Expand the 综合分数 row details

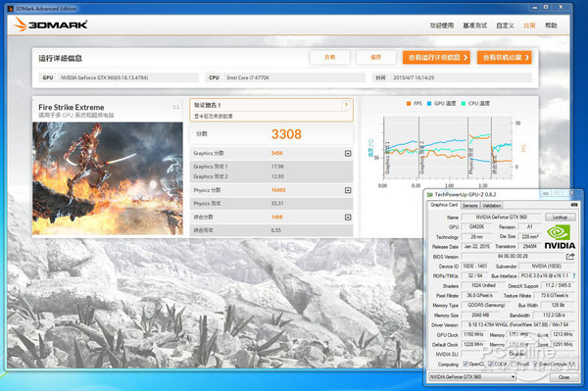click(348, 217)
